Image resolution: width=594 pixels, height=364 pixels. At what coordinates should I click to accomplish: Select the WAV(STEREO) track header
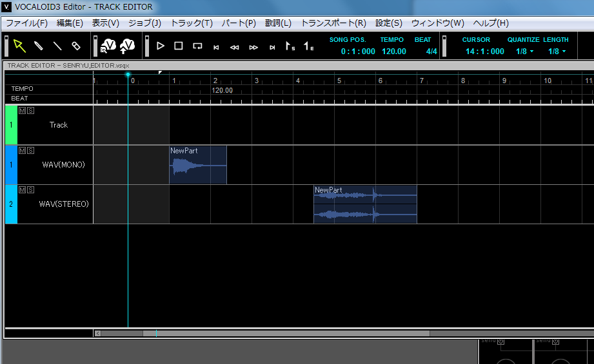[64, 204]
